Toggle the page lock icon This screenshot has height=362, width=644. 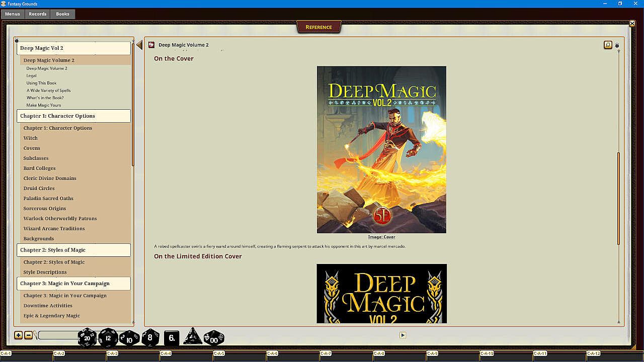[617, 45]
